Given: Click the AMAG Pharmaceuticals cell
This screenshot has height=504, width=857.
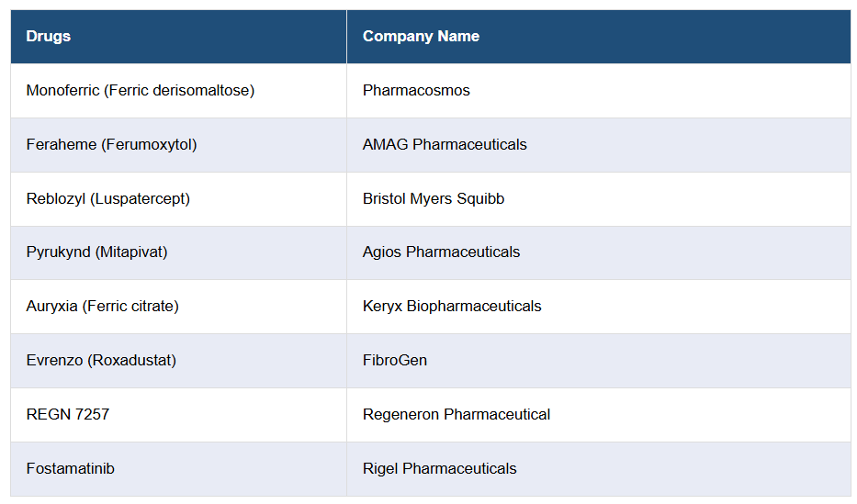Looking at the screenshot, I should [x=445, y=145].
